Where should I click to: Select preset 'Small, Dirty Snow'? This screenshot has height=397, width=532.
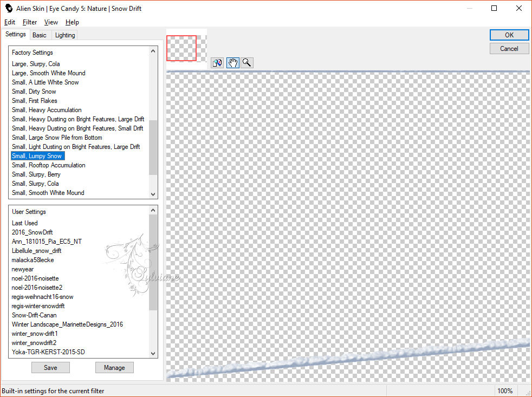(x=34, y=92)
